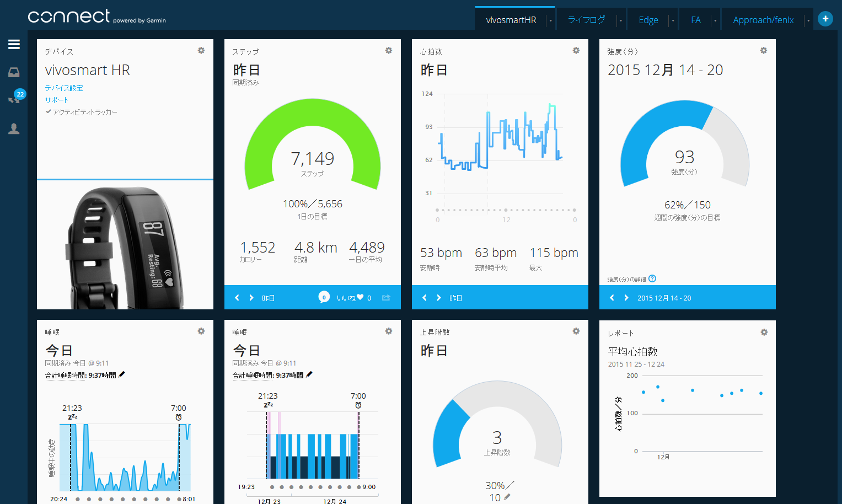This screenshot has height=504, width=842.
Task: Expand dropdown arrow next to Approach/fenix tab
Action: pyautogui.click(x=808, y=20)
